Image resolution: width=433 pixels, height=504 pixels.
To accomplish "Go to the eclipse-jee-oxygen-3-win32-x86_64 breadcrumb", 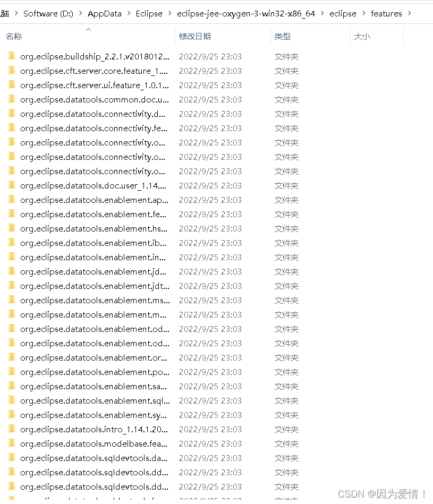I will pos(246,13).
